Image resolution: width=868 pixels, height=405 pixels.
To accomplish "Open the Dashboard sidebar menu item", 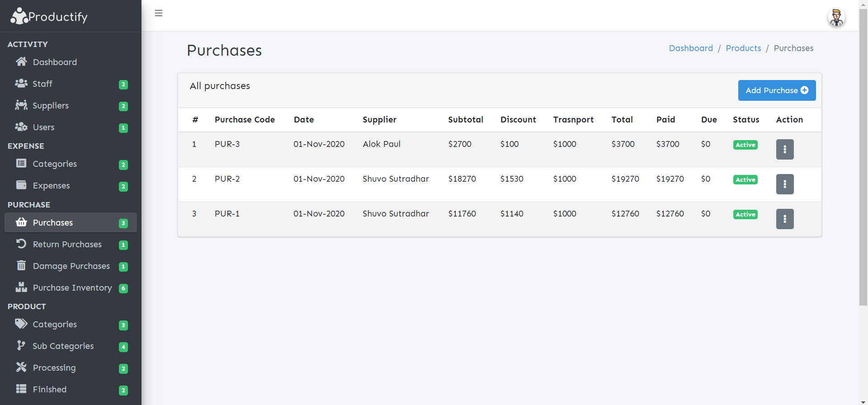I will tap(71, 62).
